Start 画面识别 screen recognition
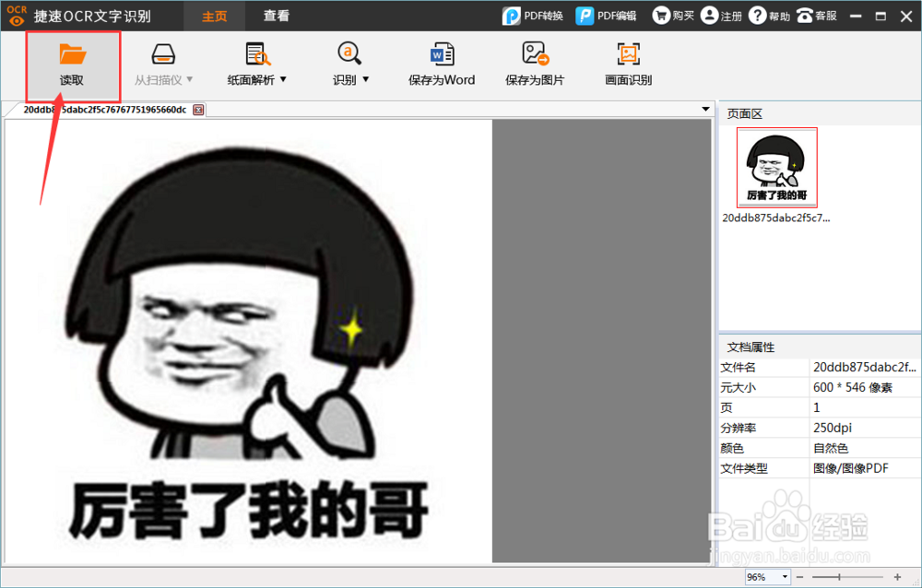This screenshot has height=588, width=922. click(628, 63)
